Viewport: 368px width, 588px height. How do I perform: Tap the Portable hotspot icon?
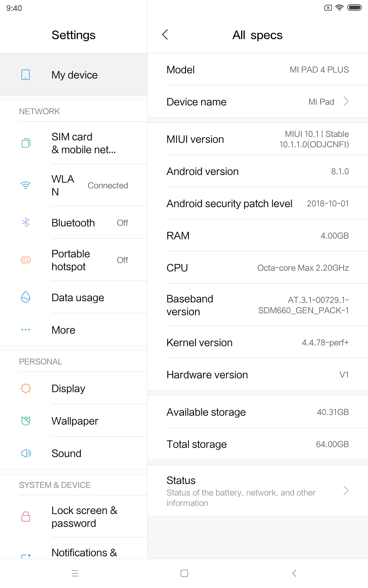click(x=26, y=260)
